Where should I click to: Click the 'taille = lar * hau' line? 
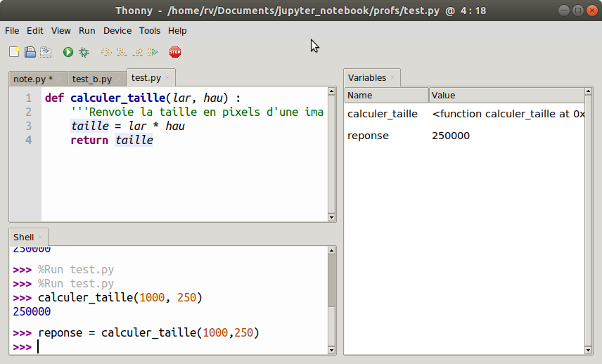point(128,126)
